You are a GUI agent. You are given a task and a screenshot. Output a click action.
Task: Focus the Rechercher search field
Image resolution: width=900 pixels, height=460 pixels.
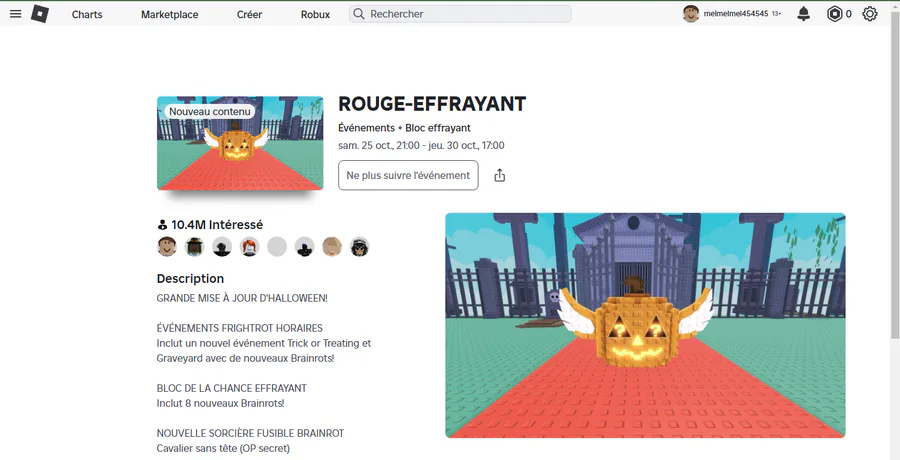(x=460, y=14)
